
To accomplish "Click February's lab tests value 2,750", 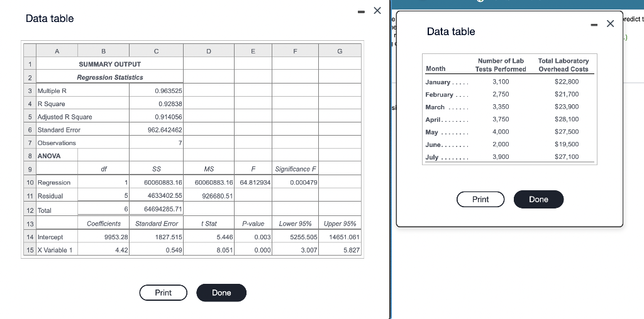I will tap(501, 94).
